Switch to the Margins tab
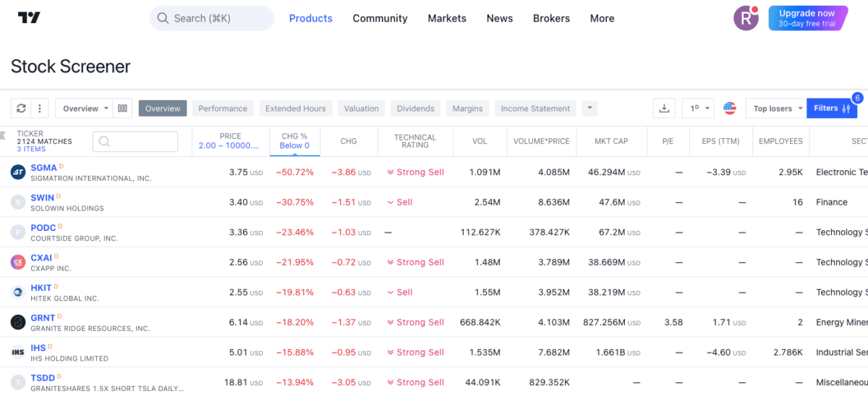This screenshot has width=868, height=396. click(467, 109)
